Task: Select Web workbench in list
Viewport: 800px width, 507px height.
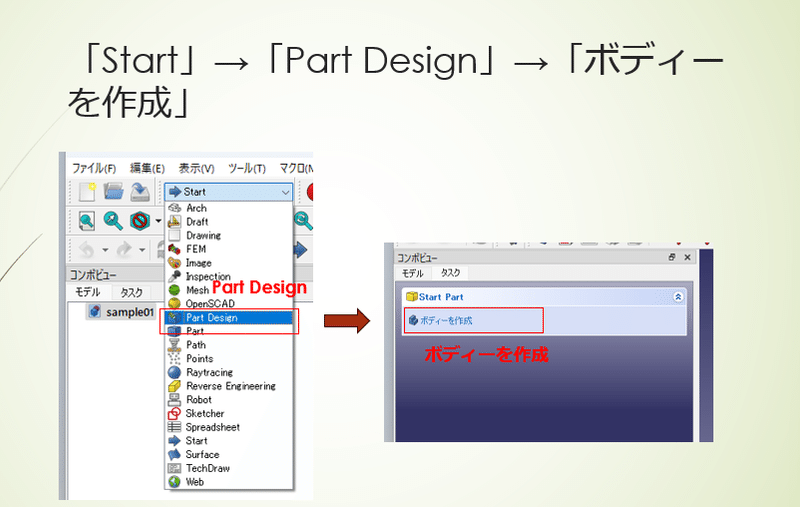Action: 229,482
